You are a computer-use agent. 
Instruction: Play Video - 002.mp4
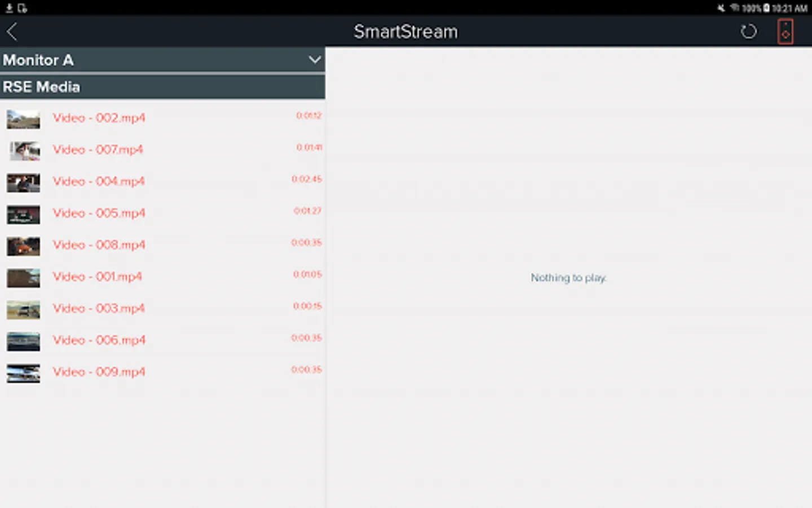(162, 118)
